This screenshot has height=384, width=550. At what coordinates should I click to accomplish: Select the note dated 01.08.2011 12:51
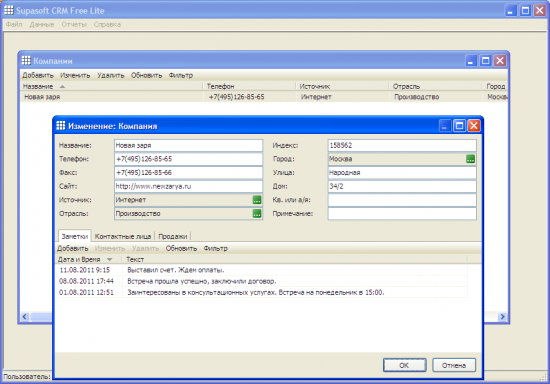[x=262, y=292]
